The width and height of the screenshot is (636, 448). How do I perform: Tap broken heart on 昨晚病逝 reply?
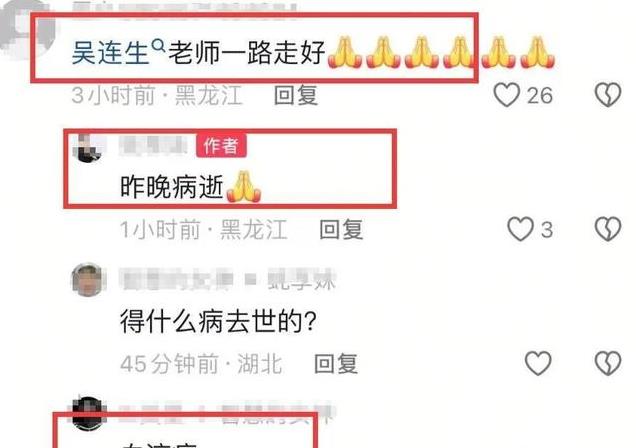tap(608, 229)
